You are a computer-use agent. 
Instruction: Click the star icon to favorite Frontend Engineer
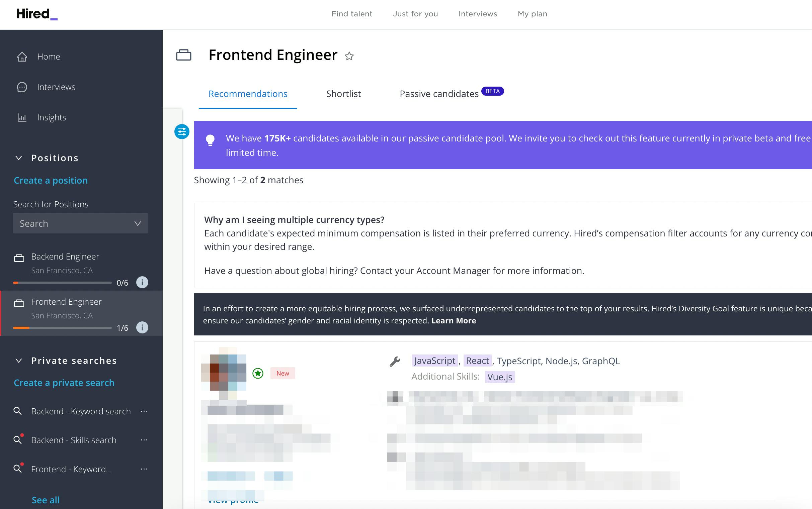pyautogui.click(x=350, y=55)
